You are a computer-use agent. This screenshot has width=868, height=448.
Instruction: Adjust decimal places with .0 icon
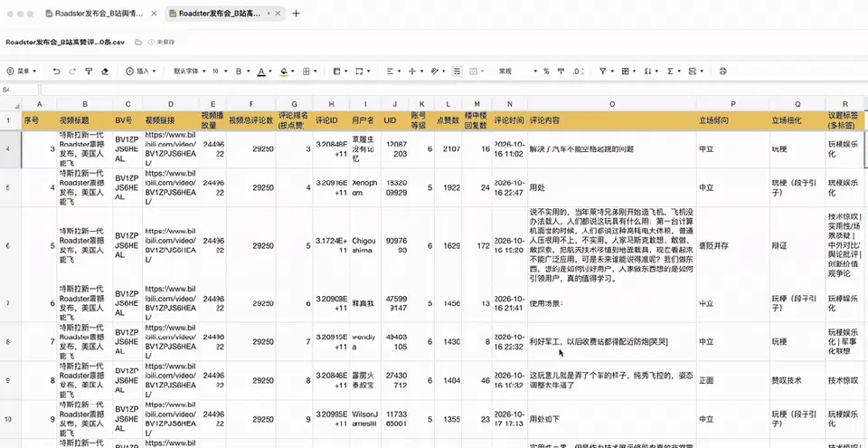578,71
